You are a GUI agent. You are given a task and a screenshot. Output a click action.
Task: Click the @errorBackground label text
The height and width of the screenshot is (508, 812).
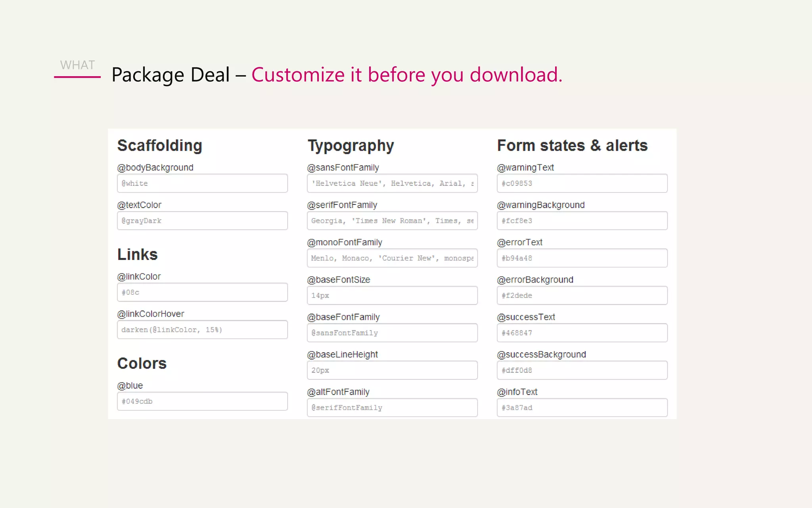pyautogui.click(x=535, y=280)
